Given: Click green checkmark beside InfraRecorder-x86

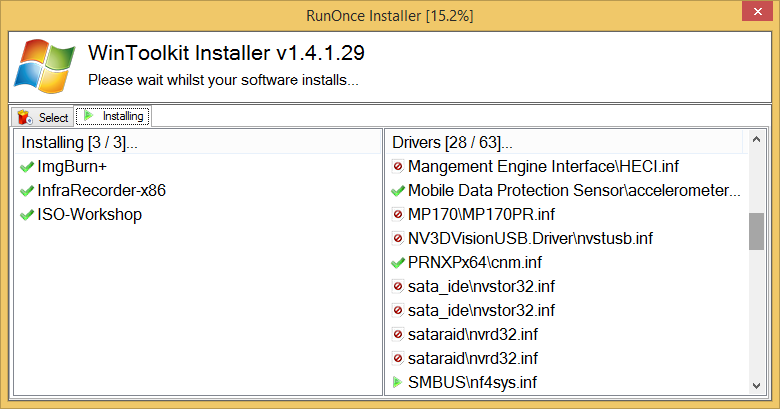Looking at the screenshot, I should 27,190.
